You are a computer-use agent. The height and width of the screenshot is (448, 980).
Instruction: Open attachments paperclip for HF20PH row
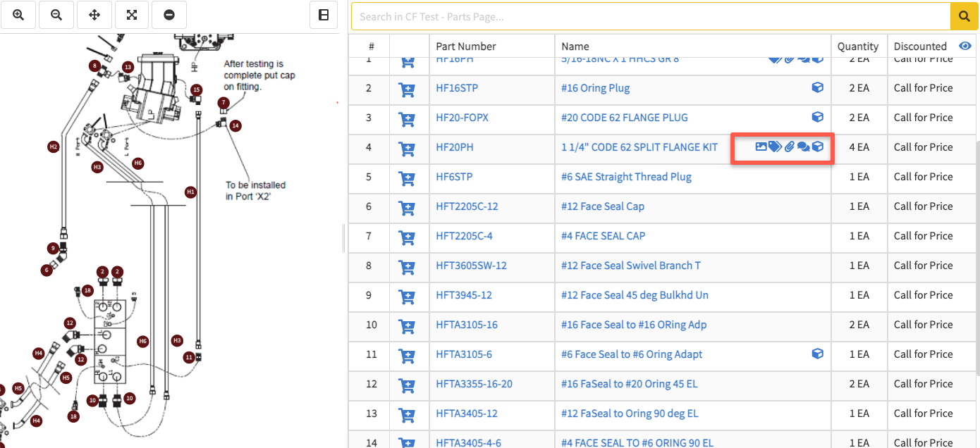coord(790,147)
